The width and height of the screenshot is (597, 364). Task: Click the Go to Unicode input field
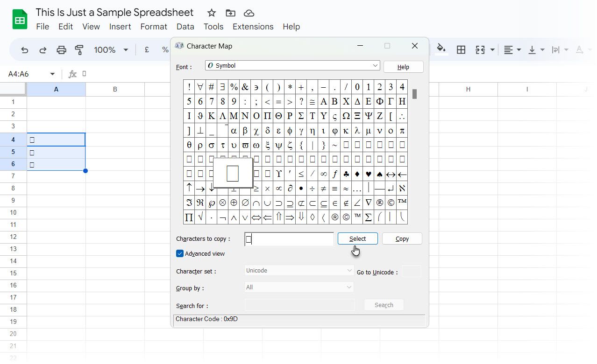(x=411, y=271)
